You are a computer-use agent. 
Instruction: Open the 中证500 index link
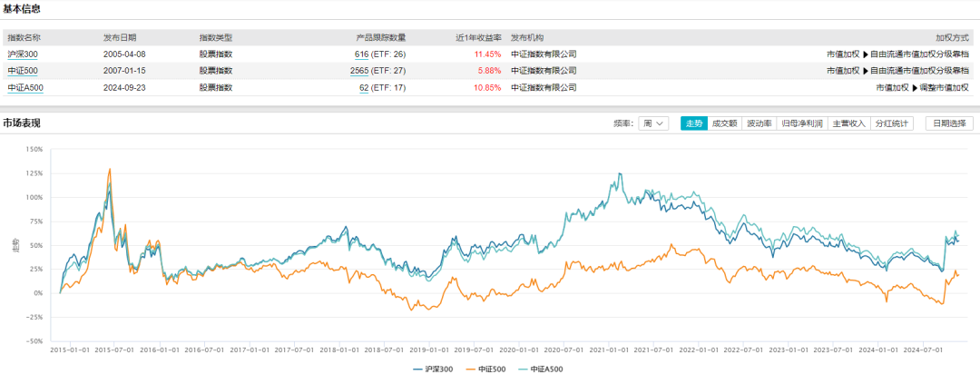(x=22, y=71)
